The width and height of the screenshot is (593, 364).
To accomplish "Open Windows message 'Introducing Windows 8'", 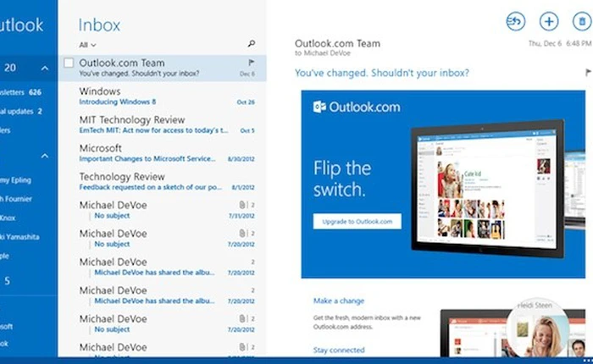I will tap(163, 96).
